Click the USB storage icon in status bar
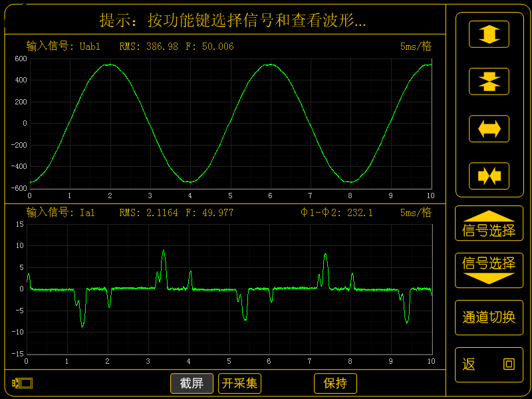 coord(22,384)
